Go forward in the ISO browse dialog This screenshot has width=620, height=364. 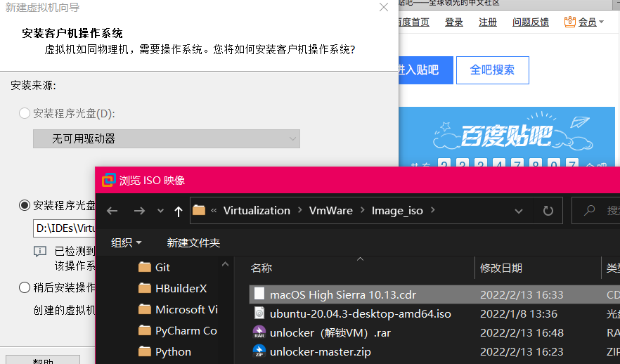coord(139,211)
